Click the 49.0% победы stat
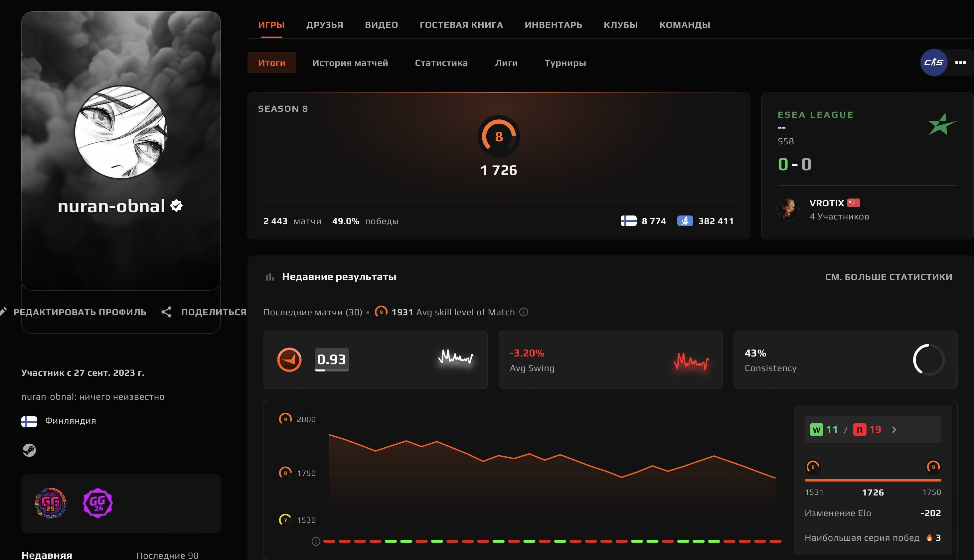The image size is (974, 560). (365, 221)
